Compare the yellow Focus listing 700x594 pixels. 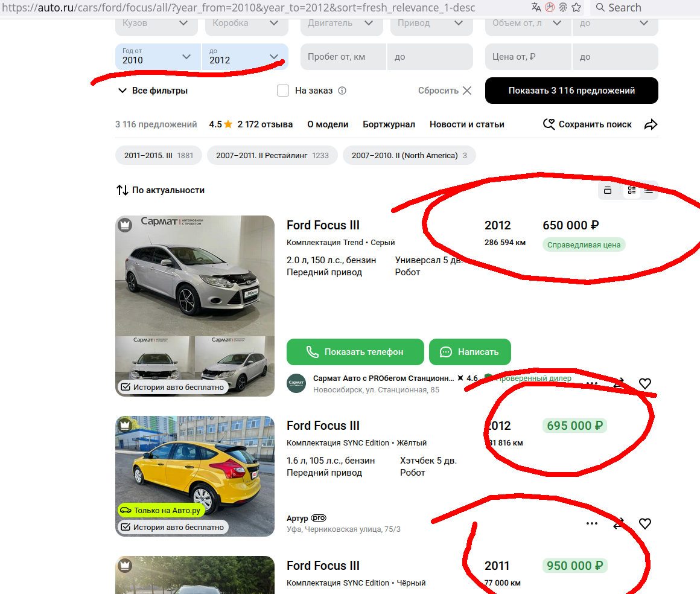(619, 523)
